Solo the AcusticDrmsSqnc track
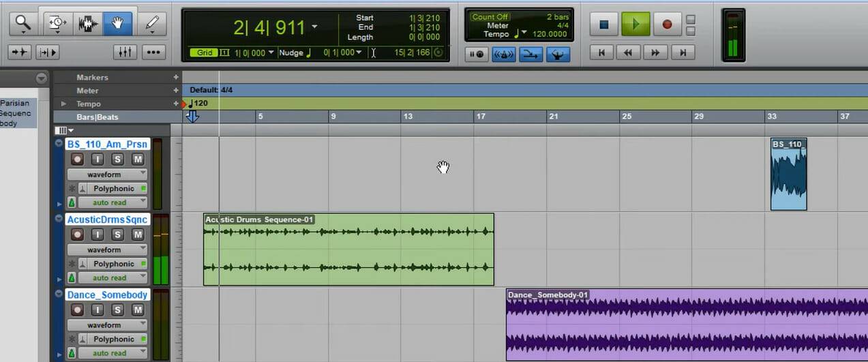The width and height of the screenshot is (868, 362). (x=117, y=235)
